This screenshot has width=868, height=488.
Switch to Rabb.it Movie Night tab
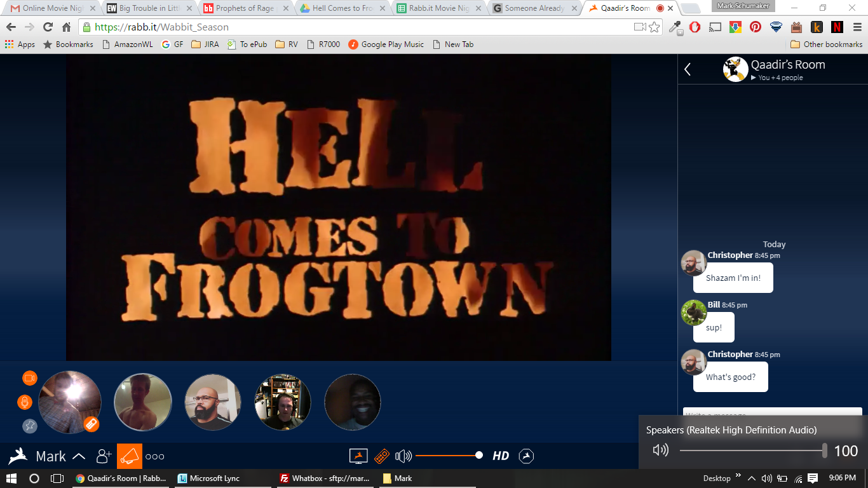[x=438, y=8]
